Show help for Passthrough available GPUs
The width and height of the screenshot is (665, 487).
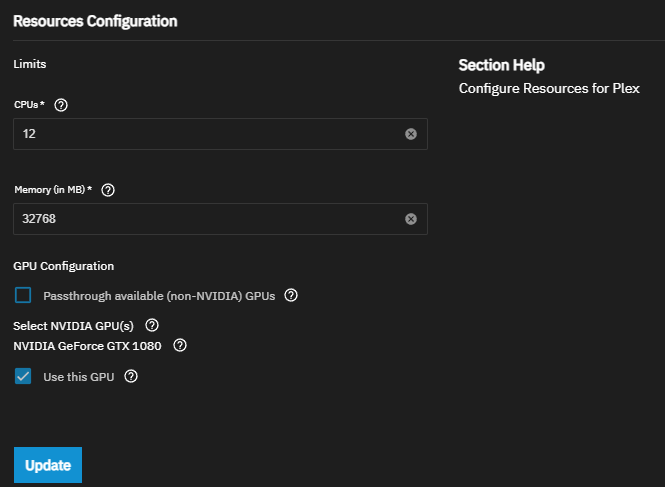(x=291, y=296)
